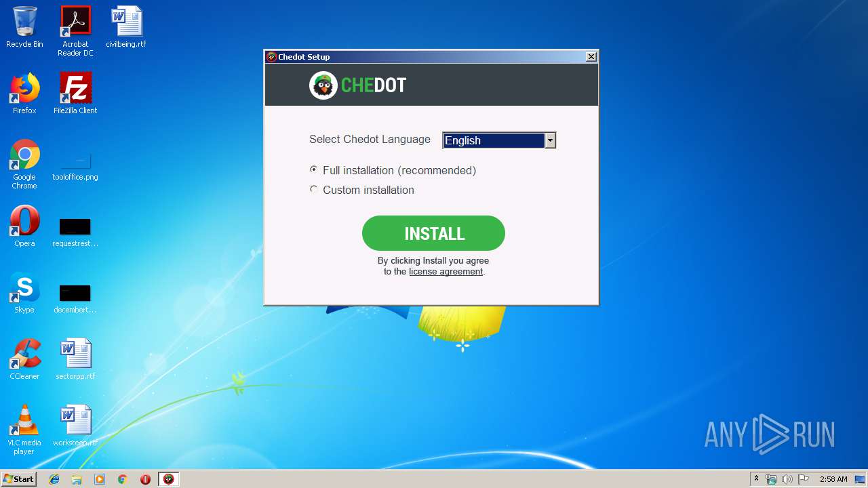Open Internet Explorer in taskbar
Screen dimensions: 868x488
point(54,479)
